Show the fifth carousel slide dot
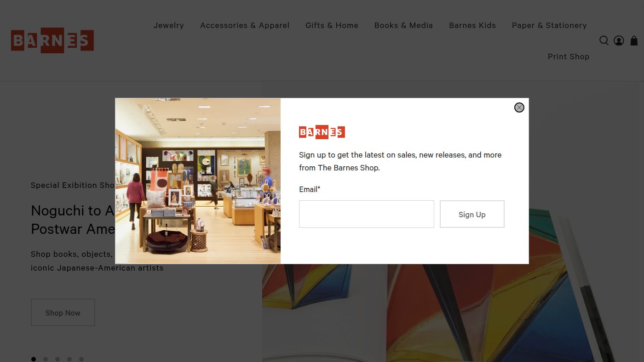Viewport: 644px width, 362px height. point(81,359)
